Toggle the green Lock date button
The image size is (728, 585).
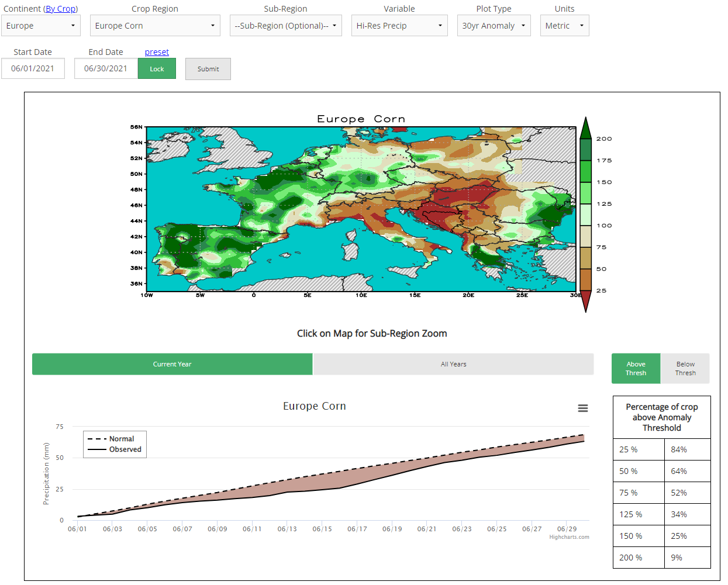157,69
